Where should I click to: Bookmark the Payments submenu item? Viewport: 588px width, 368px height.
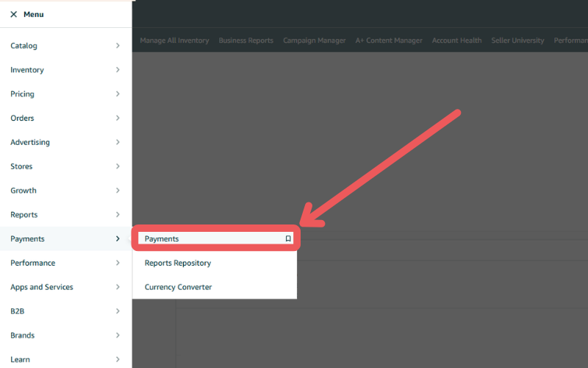(288, 238)
